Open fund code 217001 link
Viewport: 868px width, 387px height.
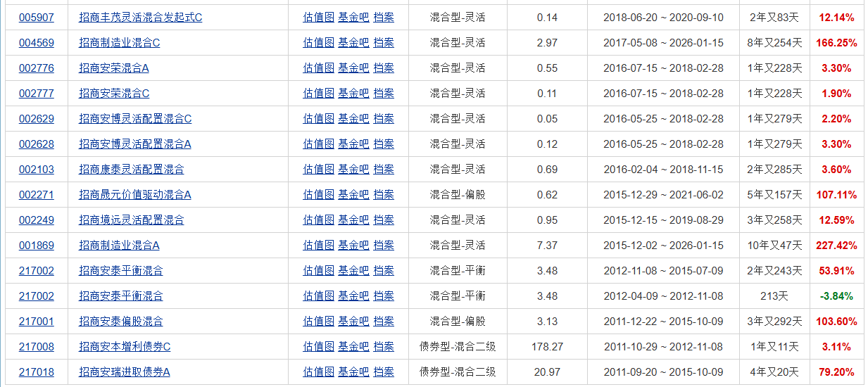coord(36,322)
